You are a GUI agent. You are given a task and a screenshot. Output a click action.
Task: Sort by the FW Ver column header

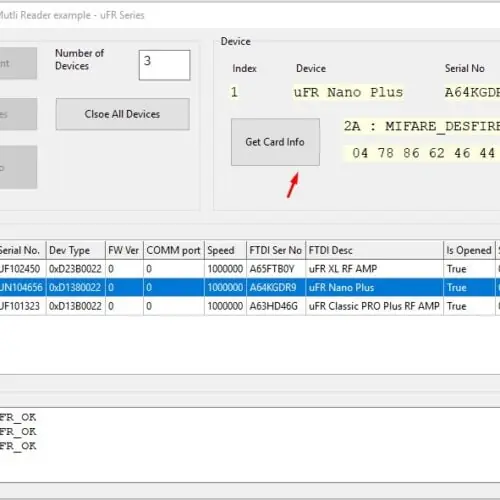(x=124, y=250)
